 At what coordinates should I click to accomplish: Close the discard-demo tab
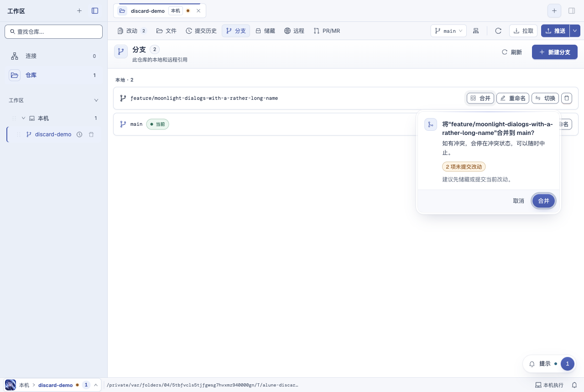click(x=198, y=10)
